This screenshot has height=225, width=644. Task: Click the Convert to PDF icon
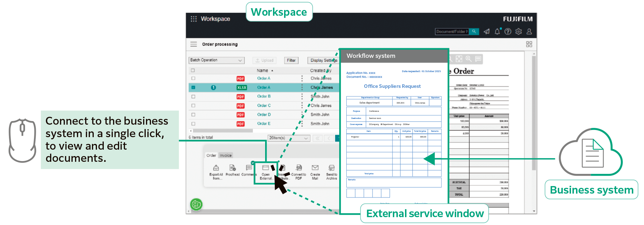pos(299,168)
